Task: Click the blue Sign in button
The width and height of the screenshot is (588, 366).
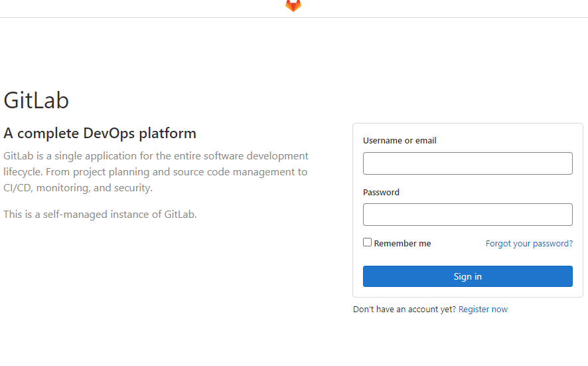Action: tap(468, 276)
